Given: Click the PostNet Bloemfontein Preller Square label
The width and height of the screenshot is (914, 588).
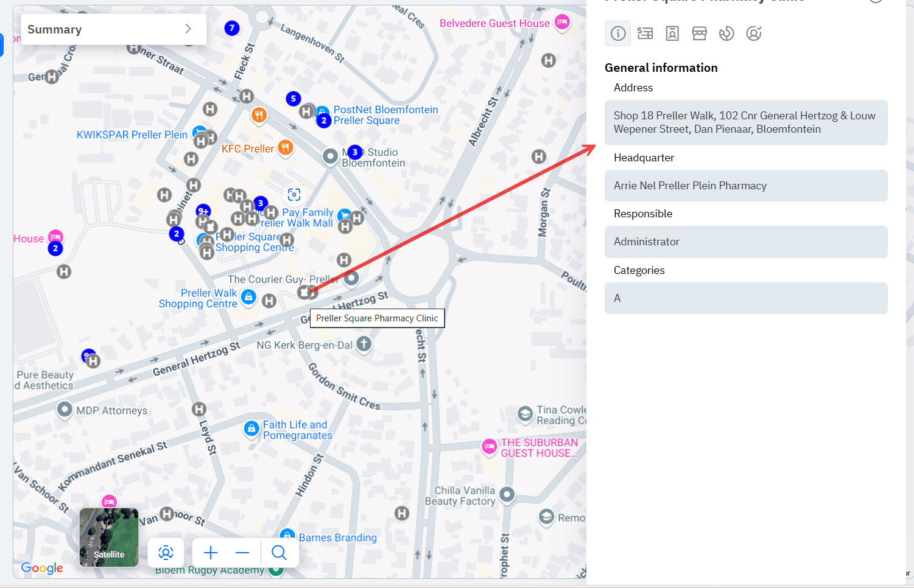Looking at the screenshot, I should (x=385, y=115).
